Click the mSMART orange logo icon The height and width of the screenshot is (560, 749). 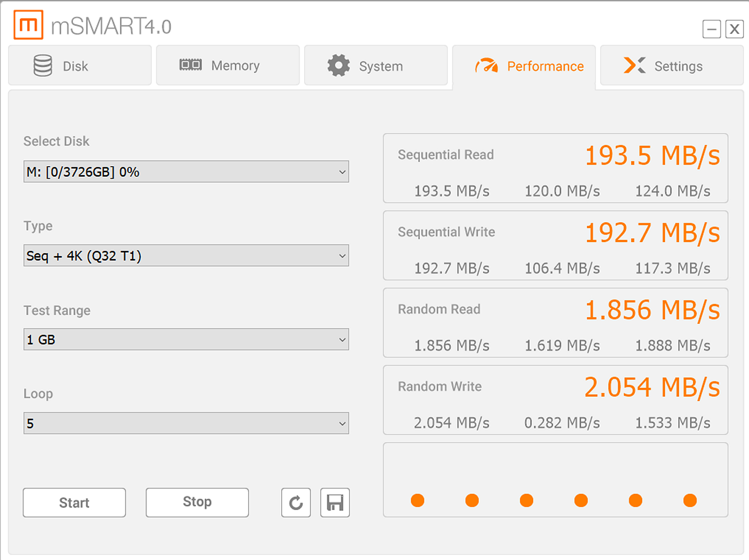28,24
